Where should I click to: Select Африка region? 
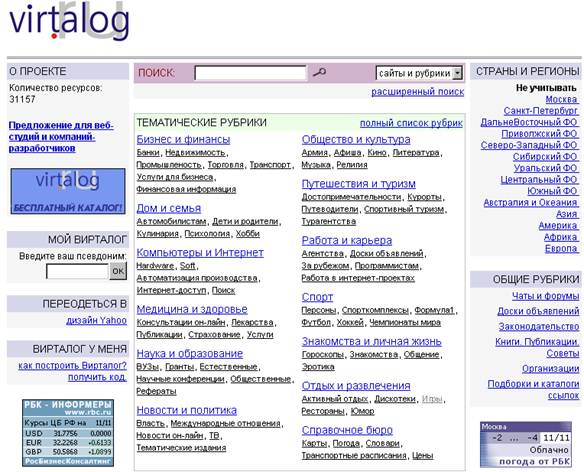click(561, 237)
